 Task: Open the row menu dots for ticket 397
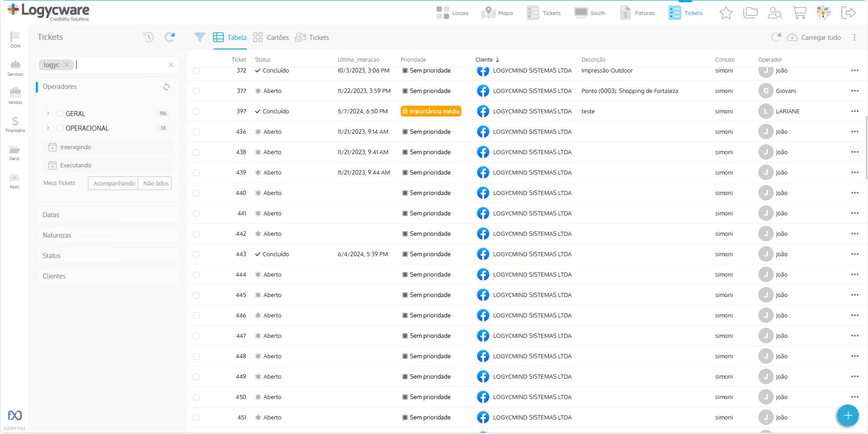point(855,111)
